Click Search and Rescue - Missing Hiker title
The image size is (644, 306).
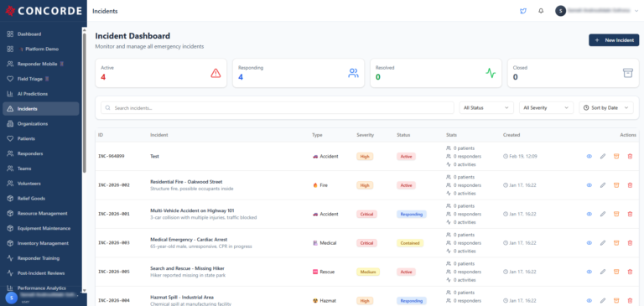pos(187,268)
